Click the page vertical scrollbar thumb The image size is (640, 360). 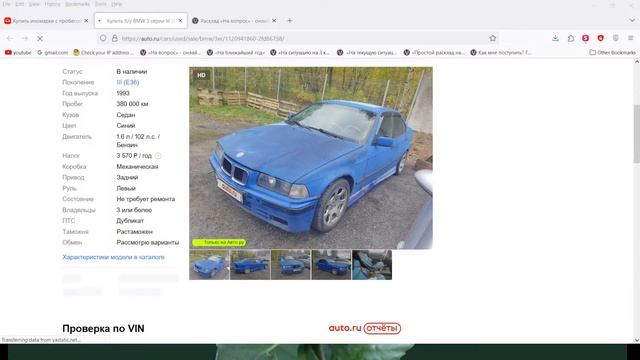636,134
